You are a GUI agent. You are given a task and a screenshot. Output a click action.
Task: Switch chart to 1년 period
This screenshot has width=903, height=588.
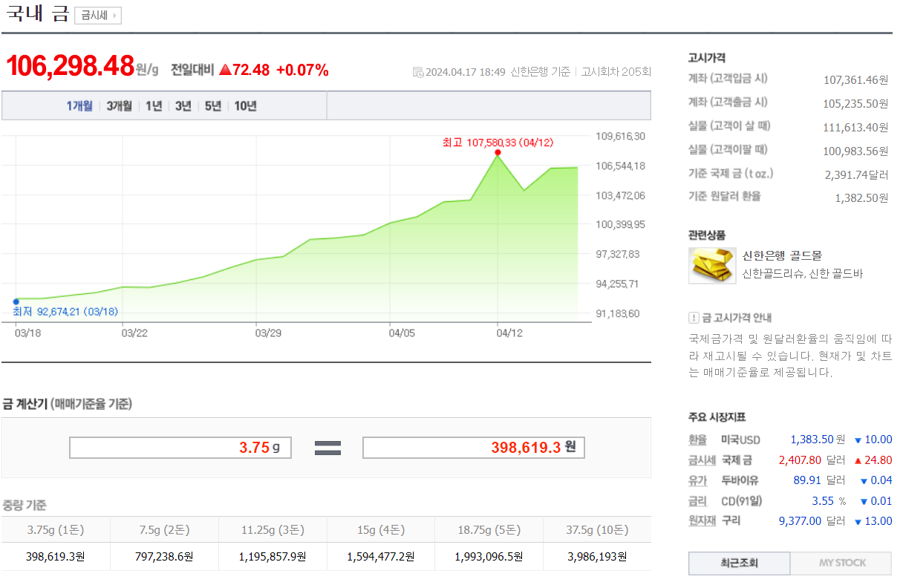(154, 106)
